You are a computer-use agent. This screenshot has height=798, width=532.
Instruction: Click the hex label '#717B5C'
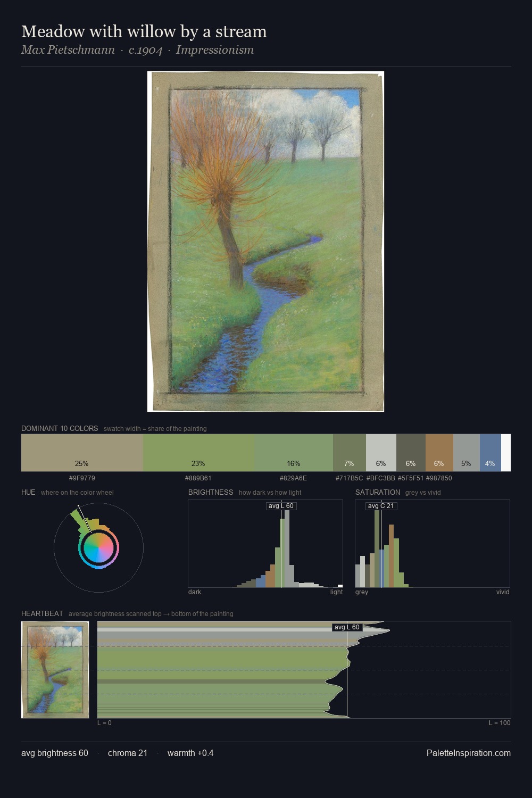pos(349,478)
